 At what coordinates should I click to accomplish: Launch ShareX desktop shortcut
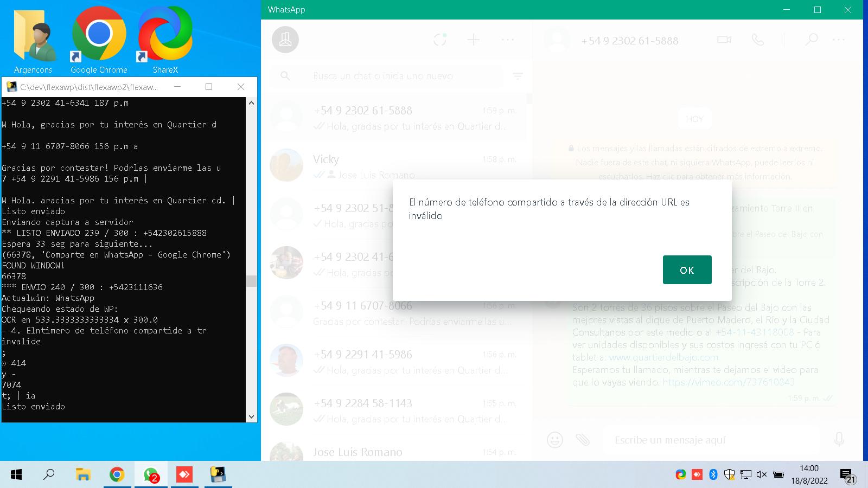click(165, 40)
